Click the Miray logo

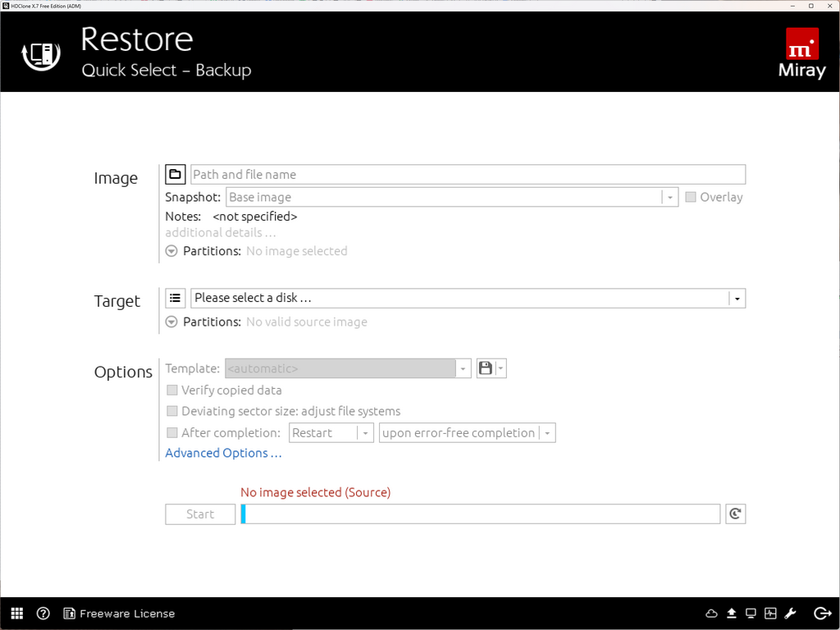click(802, 53)
